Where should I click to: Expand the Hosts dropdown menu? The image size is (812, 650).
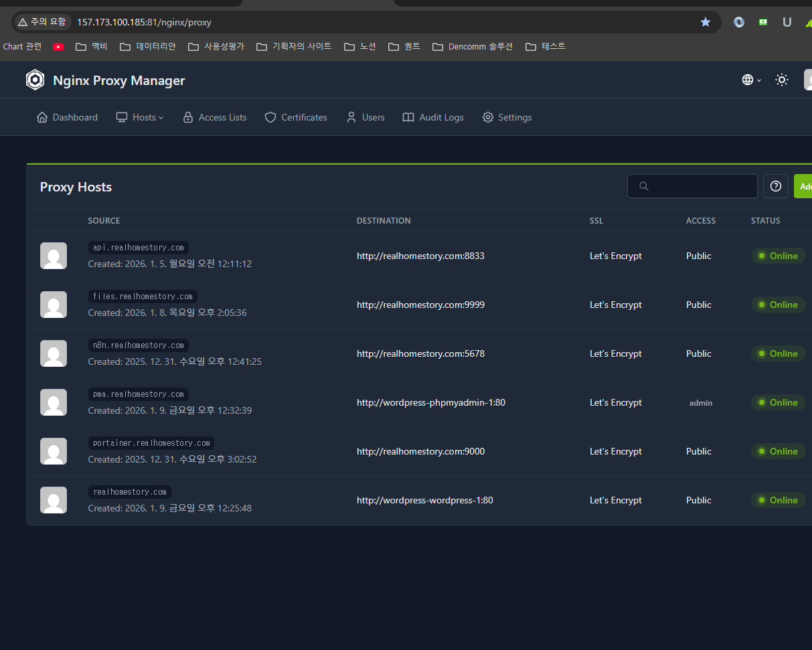click(x=140, y=117)
